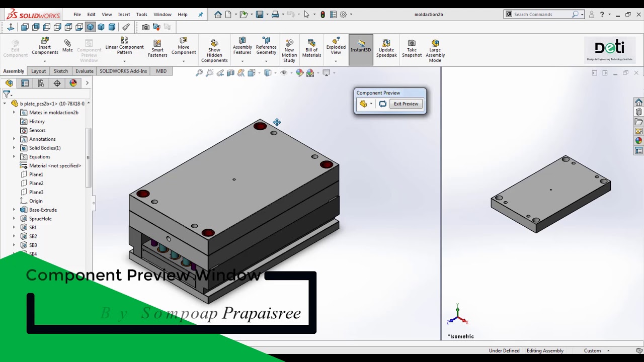
Task: Expand Mates in moldaction2b node
Action: 14,113
